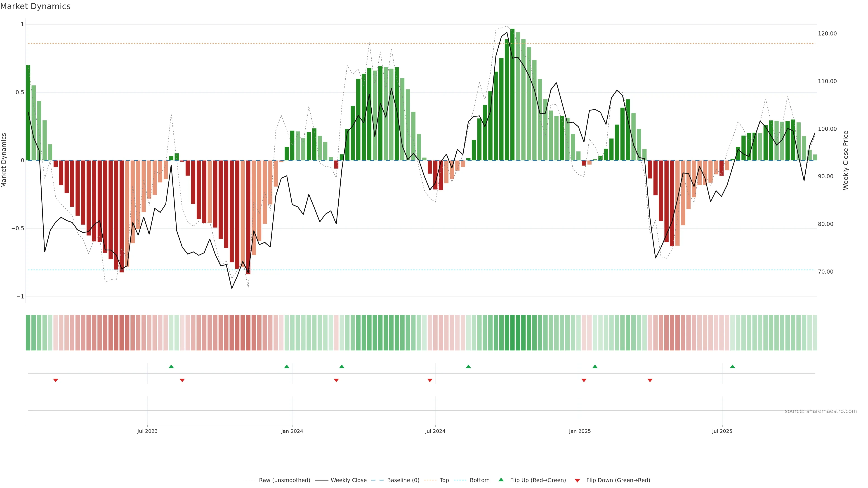
Task: Click the last green flip-up triangle marker
Action: click(733, 366)
